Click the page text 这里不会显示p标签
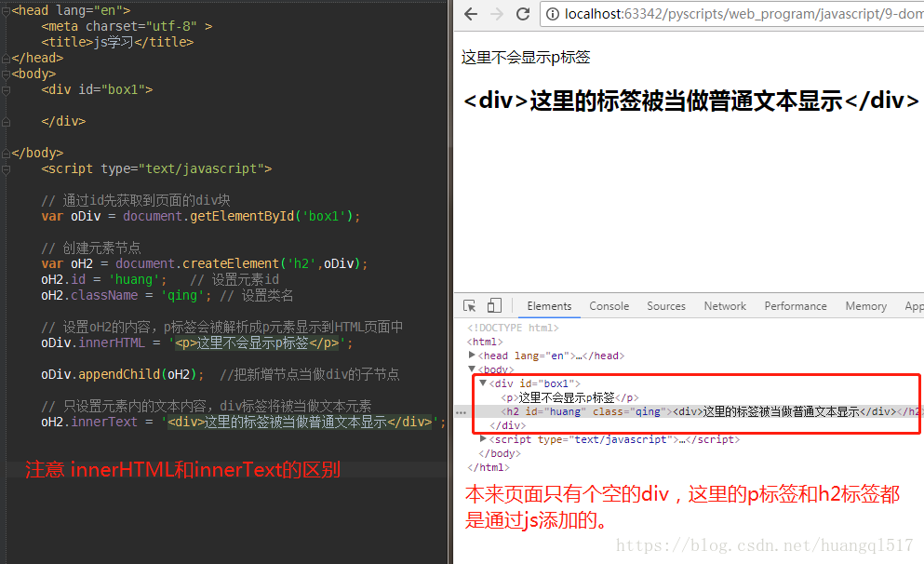 point(526,57)
